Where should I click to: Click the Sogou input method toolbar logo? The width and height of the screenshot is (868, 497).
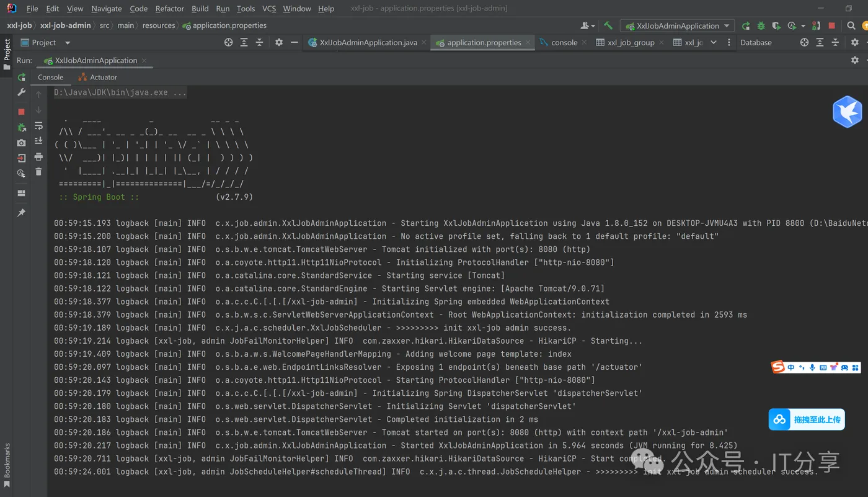pyautogui.click(x=778, y=367)
